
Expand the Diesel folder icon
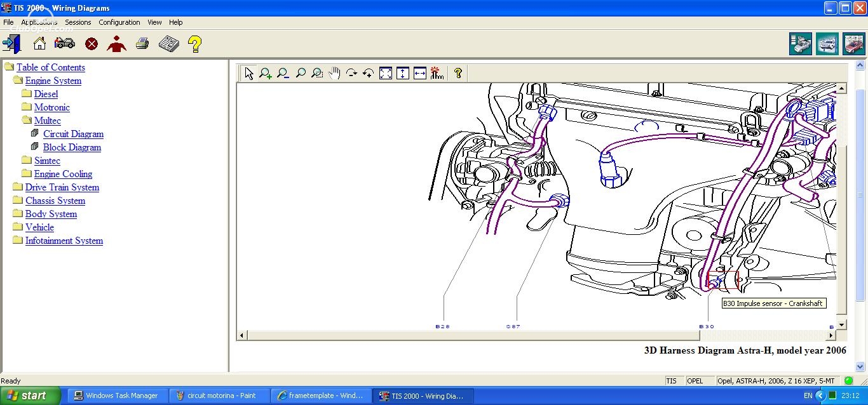coord(27,93)
